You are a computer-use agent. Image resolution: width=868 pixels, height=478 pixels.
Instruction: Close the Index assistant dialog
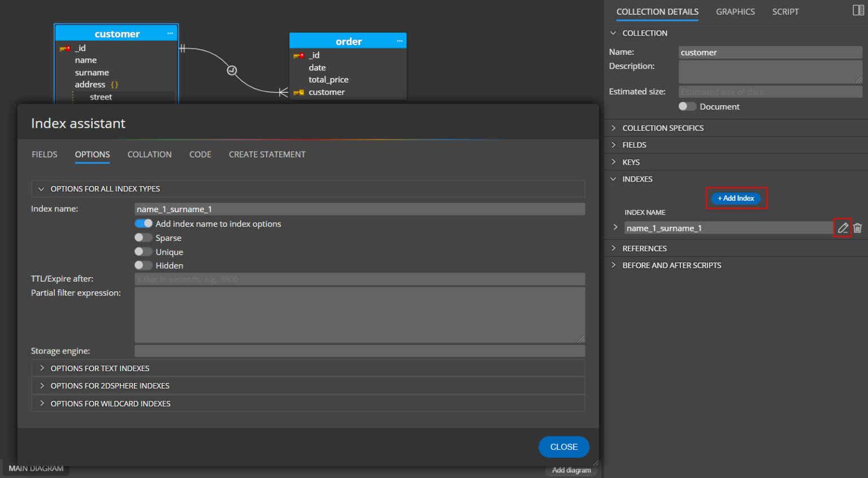[563, 447]
